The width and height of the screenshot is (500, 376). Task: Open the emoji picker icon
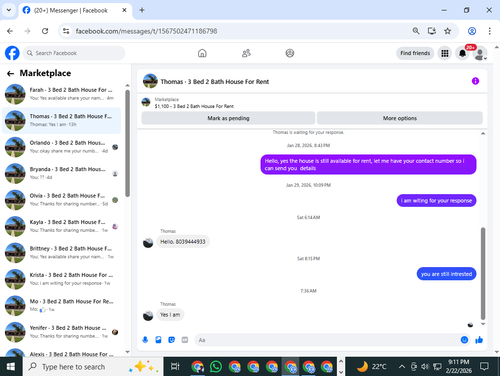[464, 340]
